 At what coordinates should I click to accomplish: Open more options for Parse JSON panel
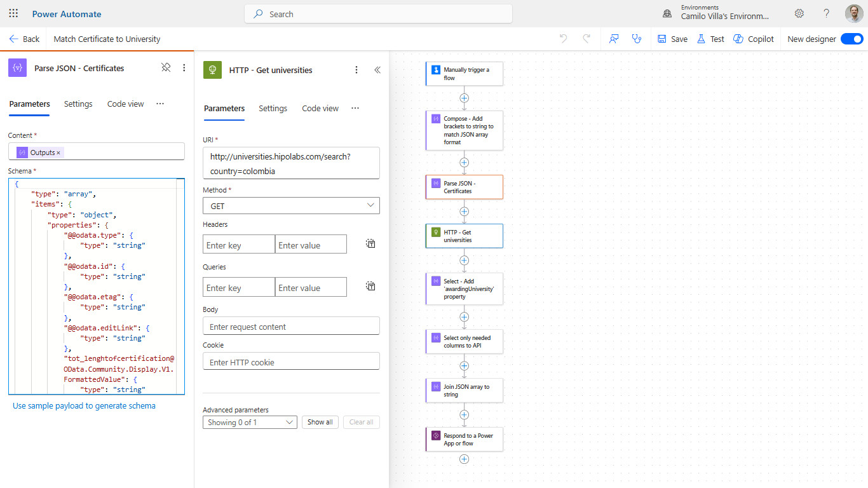point(184,67)
